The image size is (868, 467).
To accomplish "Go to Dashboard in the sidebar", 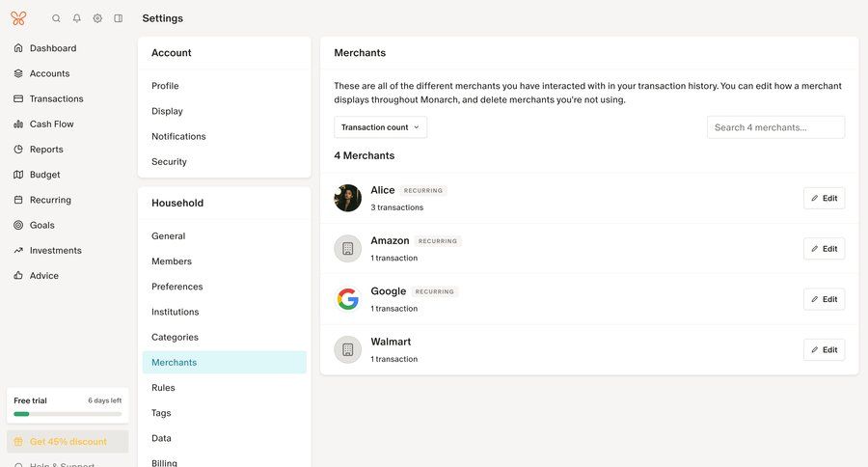I will [53, 48].
